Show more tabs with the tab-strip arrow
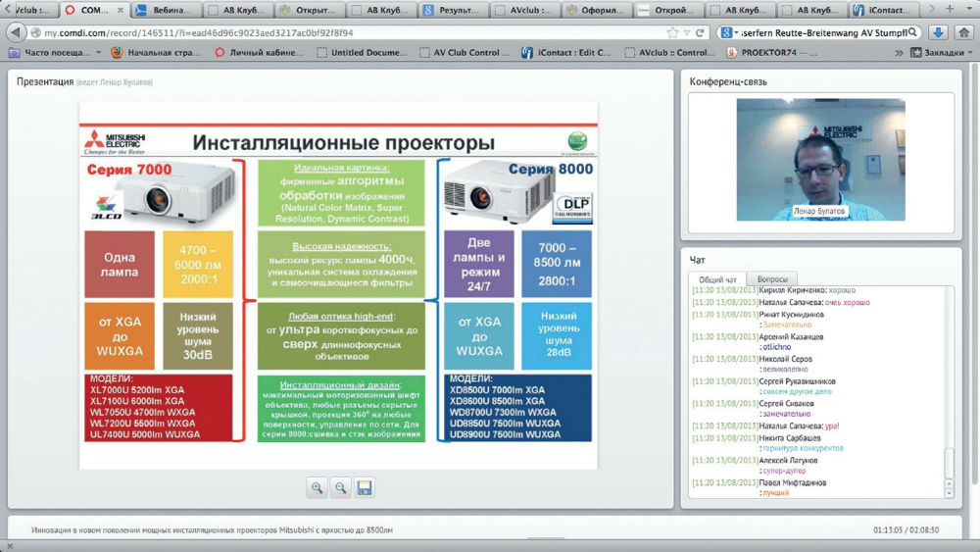 932,9
